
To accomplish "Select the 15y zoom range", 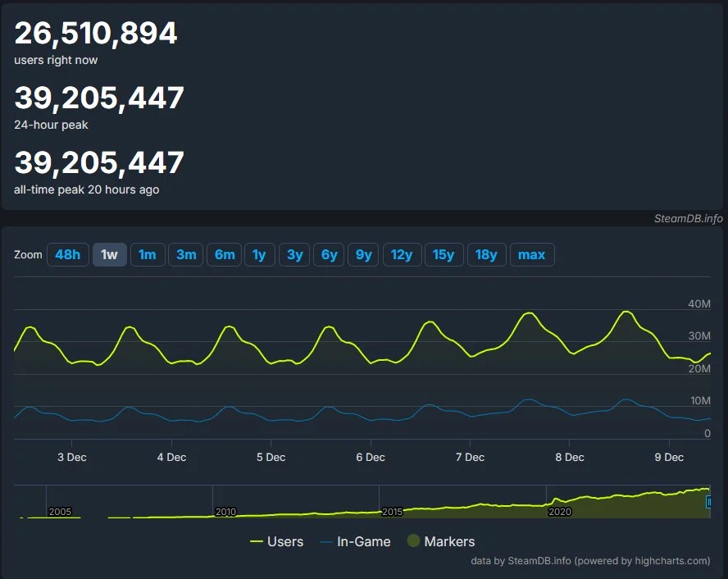I will pos(444,254).
